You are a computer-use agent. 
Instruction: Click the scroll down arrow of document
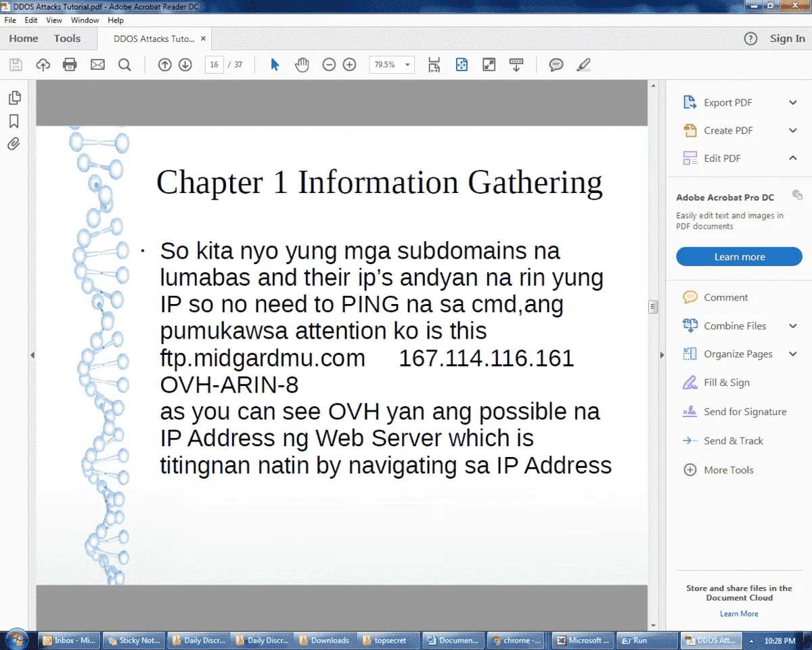[x=653, y=626]
